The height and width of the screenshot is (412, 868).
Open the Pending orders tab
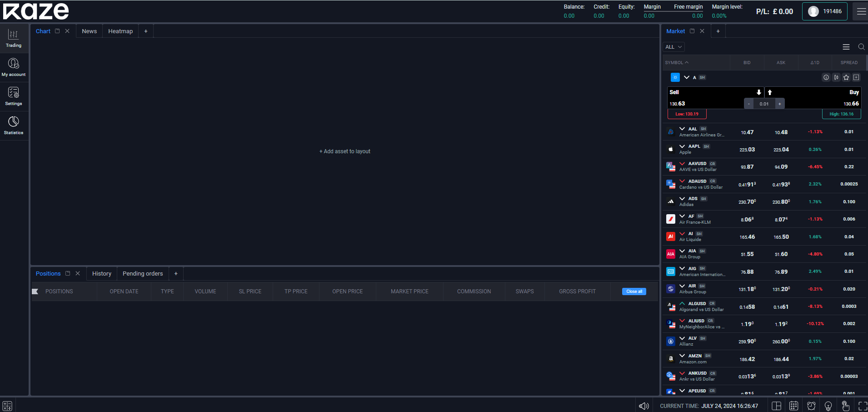143,274
